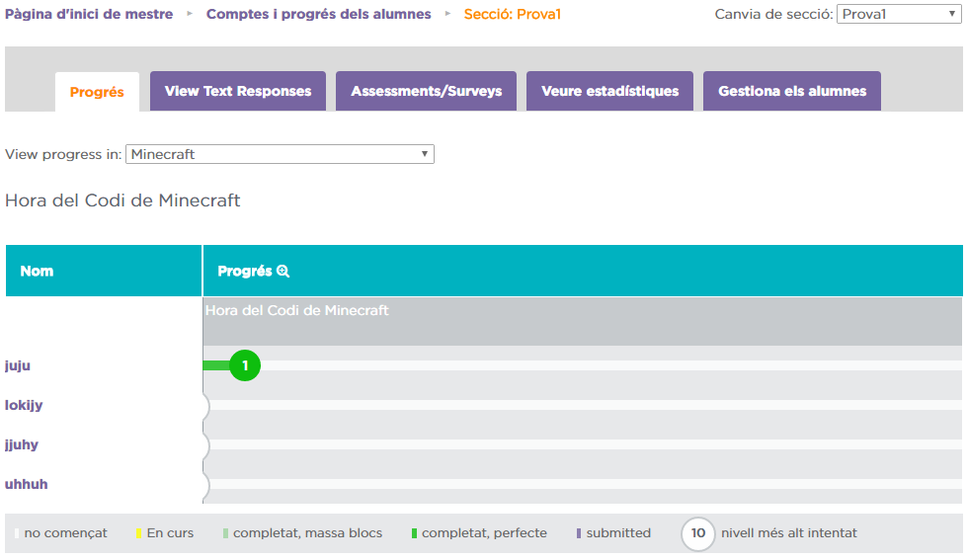
Task: Open the Assessments/Surveys tab
Action: point(426,91)
